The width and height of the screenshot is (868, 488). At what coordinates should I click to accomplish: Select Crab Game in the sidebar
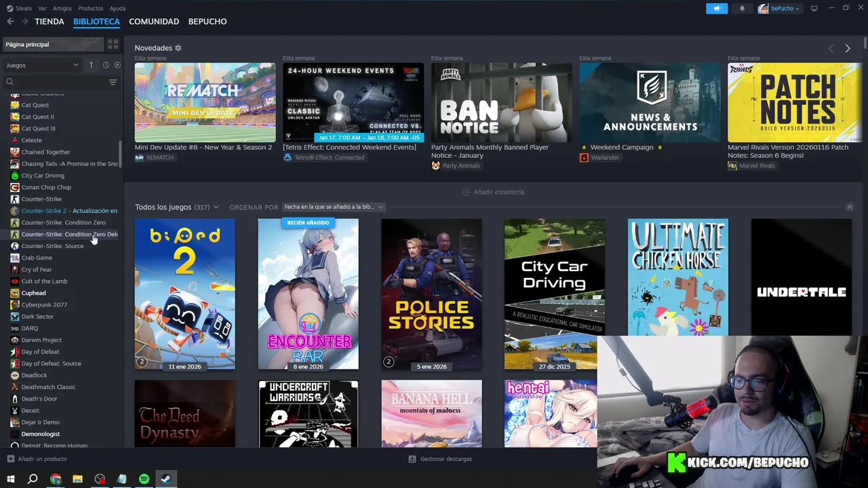coord(37,258)
